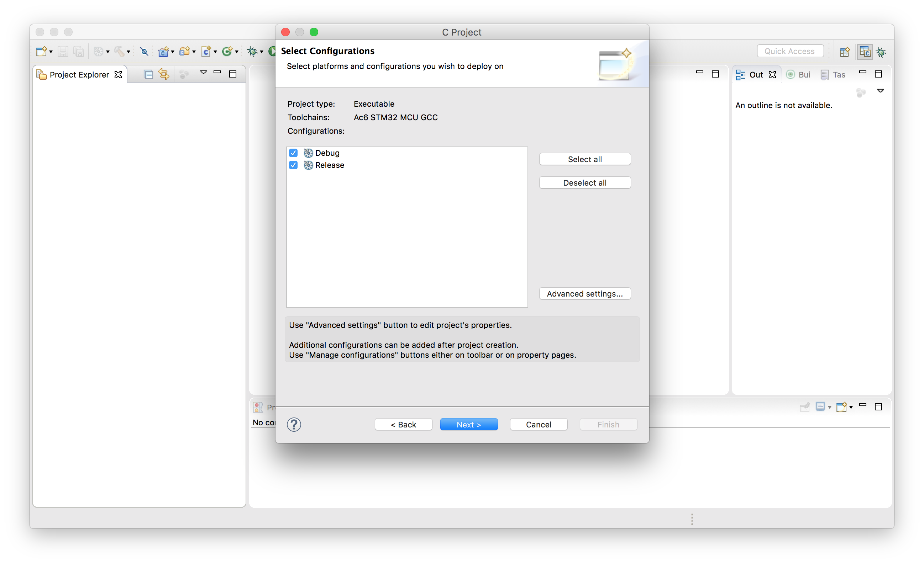Click the new C project toolbar icon

163,51
